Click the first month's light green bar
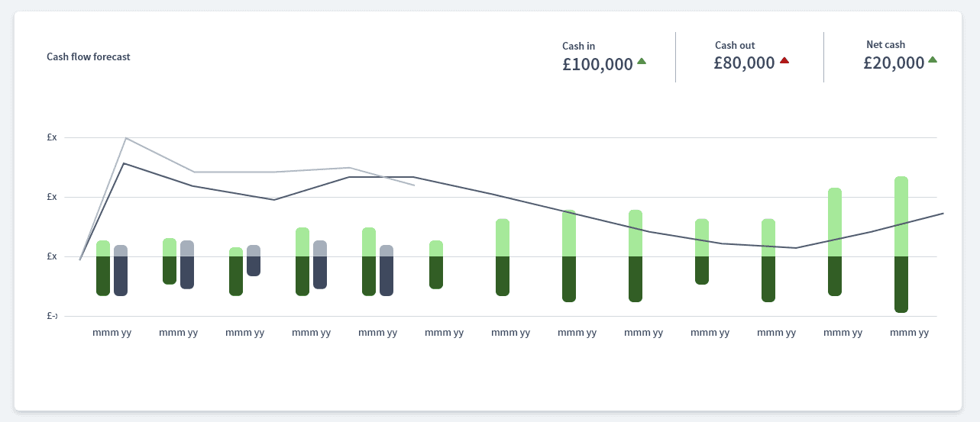Viewport: 980px width, 422px height. point(103,249)
